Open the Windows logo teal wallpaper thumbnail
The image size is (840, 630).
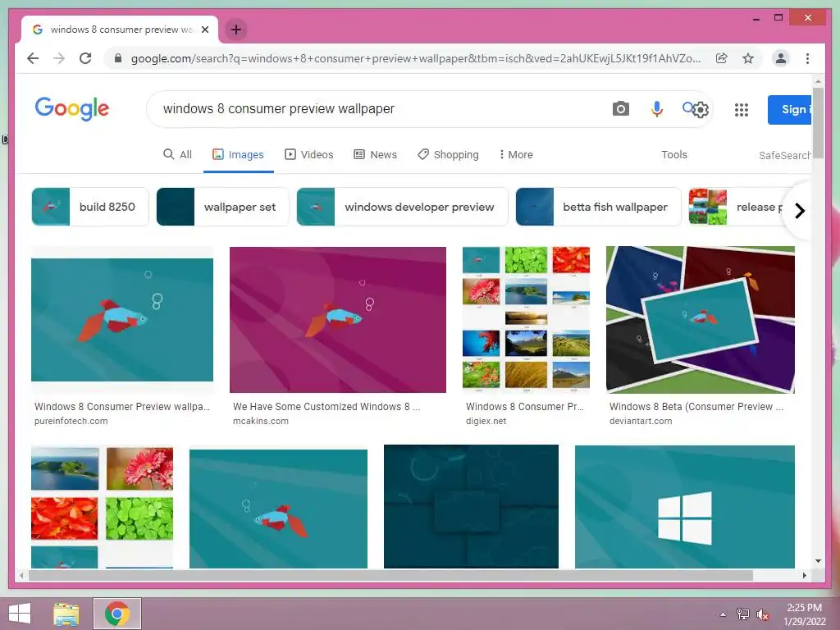(685, 507)
